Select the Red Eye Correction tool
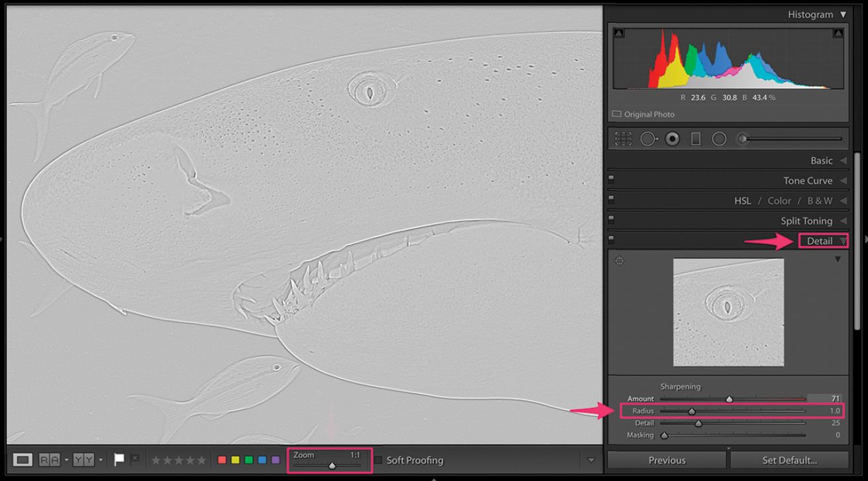Screen dimensions: 868x481 pyautogui.click(x=673, y=139)
